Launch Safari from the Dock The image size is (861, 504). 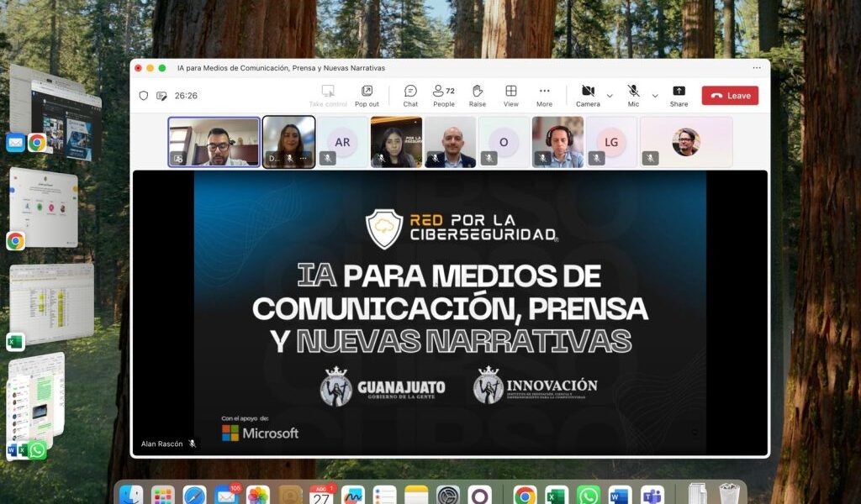click(x=194, y=495)
